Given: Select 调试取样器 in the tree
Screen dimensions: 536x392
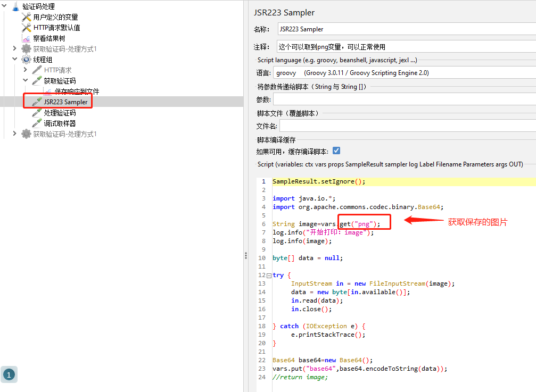Looking at the screenshot, I should (x=60, y=123).
